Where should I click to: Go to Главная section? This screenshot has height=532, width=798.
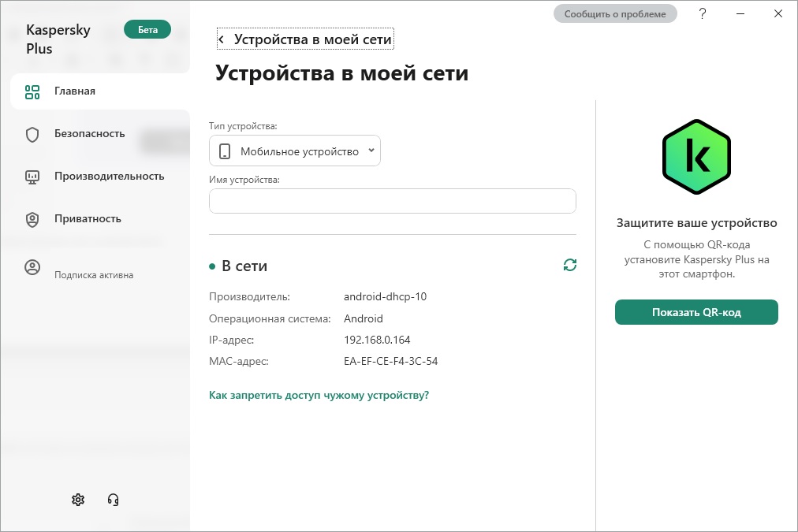coord(99,91)
